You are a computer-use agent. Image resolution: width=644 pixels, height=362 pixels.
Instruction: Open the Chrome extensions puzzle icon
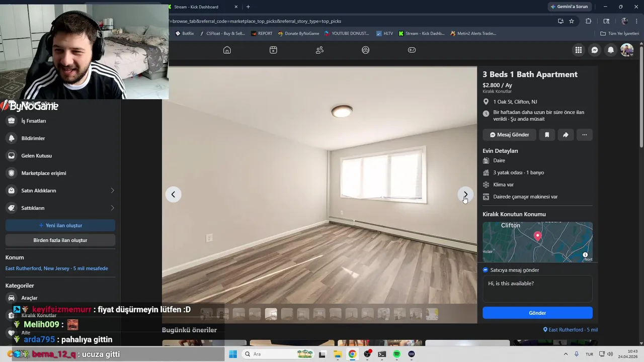coord(588,21)
